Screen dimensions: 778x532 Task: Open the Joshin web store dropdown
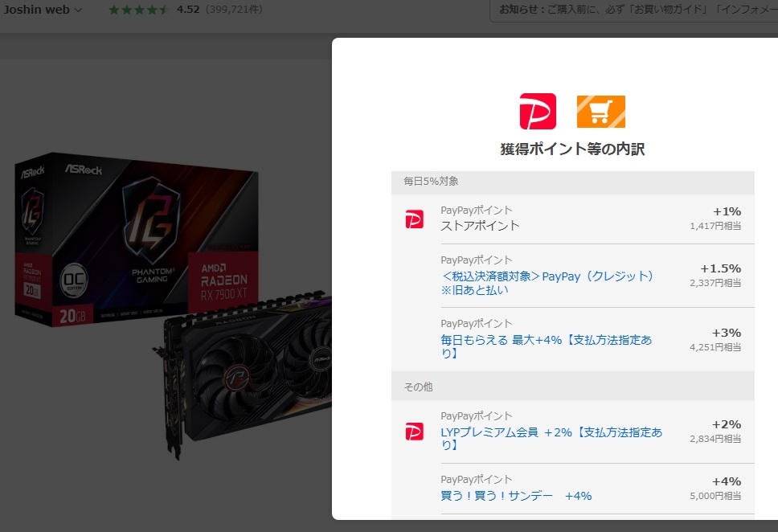pyautogui.click(x=42, y=10)
